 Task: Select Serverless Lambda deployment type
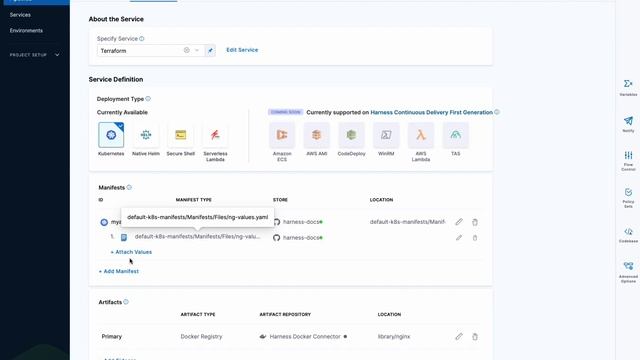(x=215, y=135)
